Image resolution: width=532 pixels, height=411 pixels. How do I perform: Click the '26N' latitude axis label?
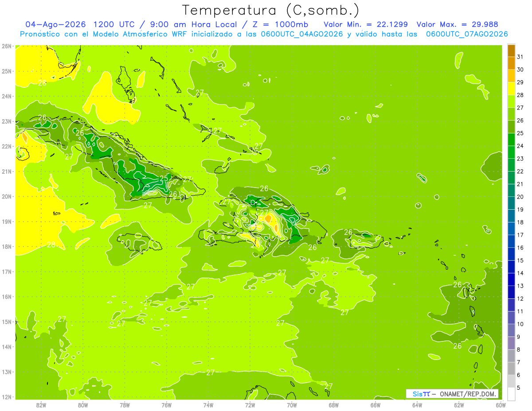coord(6,46)
